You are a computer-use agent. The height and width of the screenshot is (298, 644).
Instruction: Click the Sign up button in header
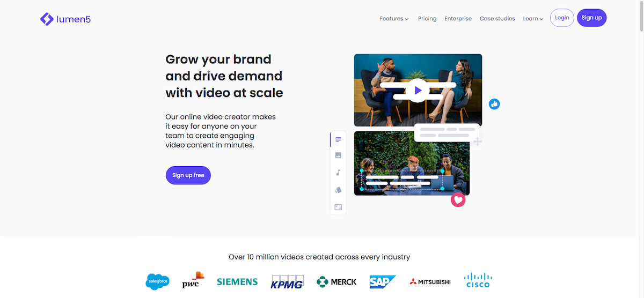(x=591, y=18)
